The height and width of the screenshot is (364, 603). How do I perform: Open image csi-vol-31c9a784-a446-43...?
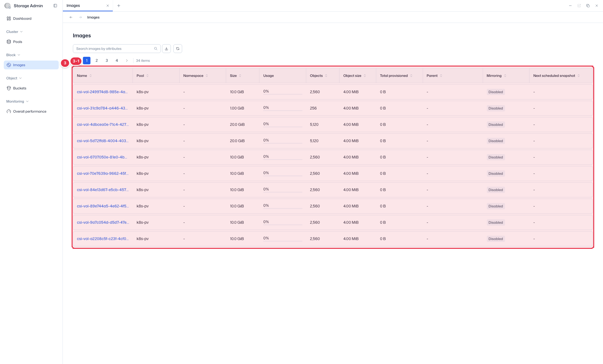point(102,108)
